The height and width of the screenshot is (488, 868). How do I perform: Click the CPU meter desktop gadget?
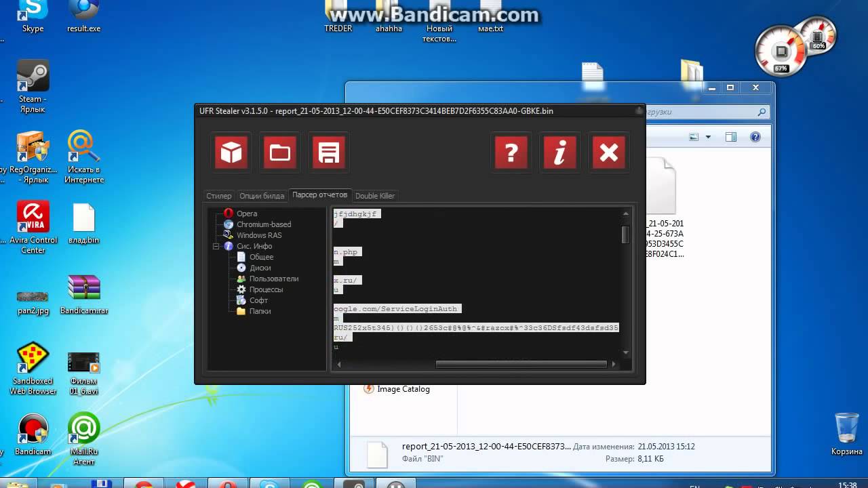pyautogui.click(x=781, y=52)
